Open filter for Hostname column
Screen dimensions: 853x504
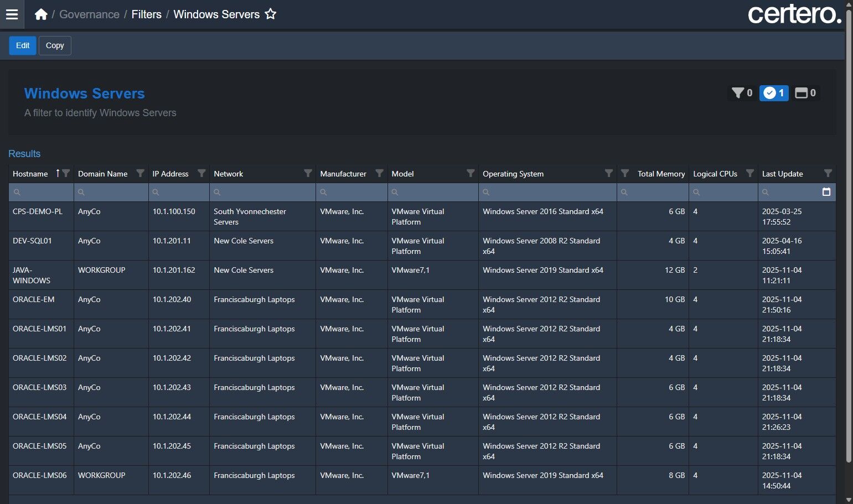point(66,174)
